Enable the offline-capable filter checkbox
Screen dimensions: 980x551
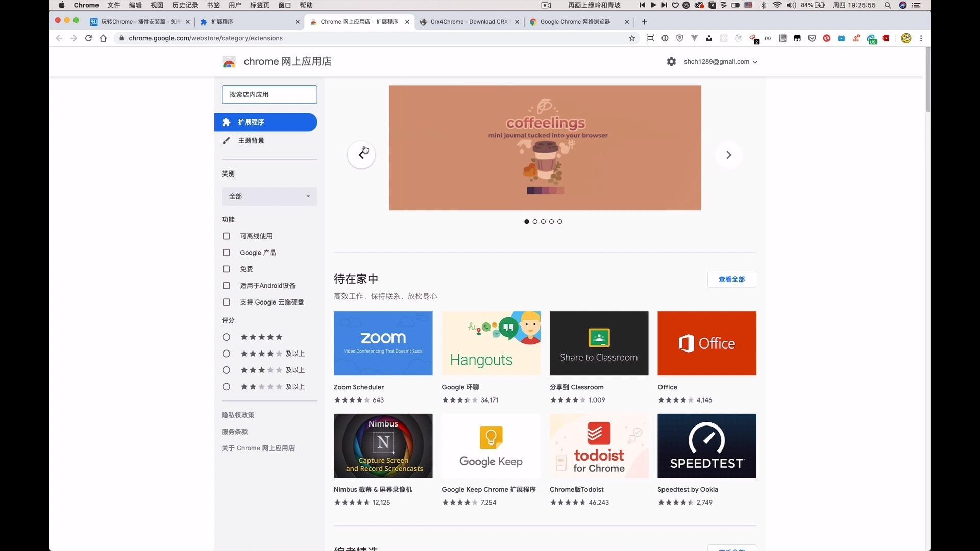point(226,236)
